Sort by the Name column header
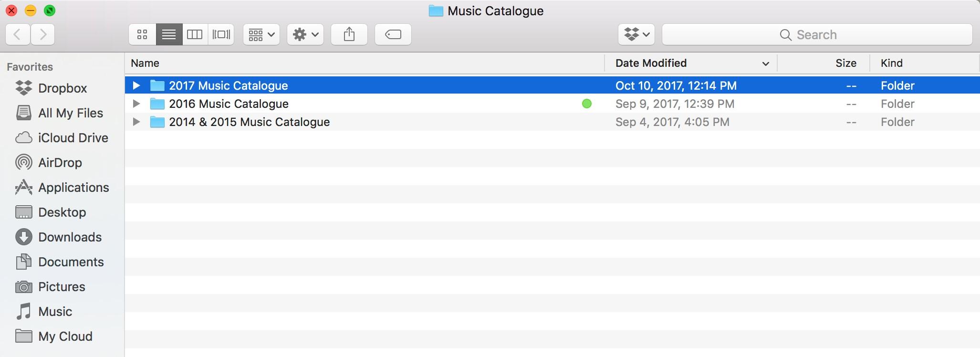This screenshot has height=357, width=980. click(x=145, y=63)
